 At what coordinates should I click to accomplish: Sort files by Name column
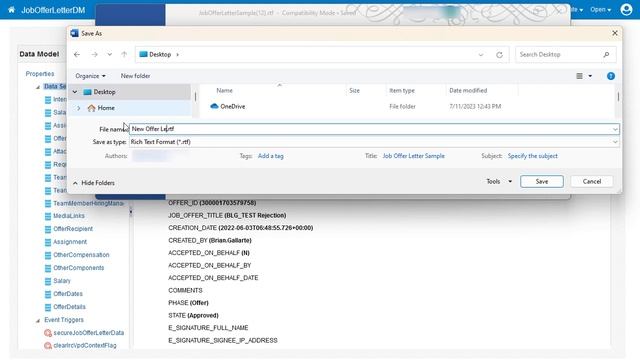tap(224, 91)
